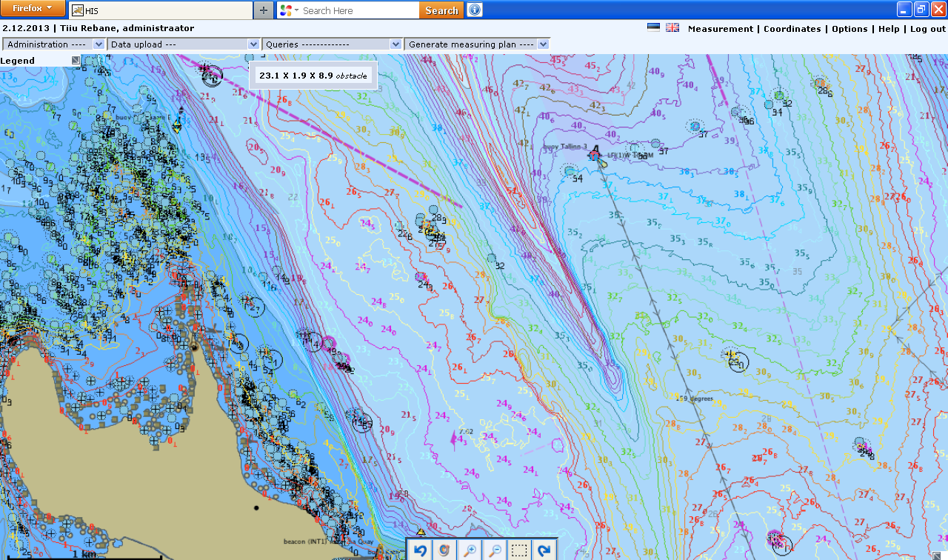
Task: Open the Data upload dropdown
Action: 183,44
